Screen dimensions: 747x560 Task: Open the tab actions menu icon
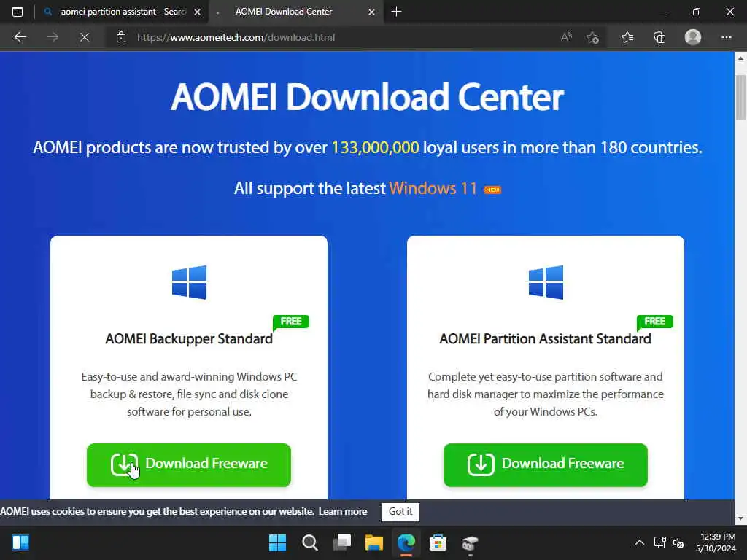coord(18,12)
